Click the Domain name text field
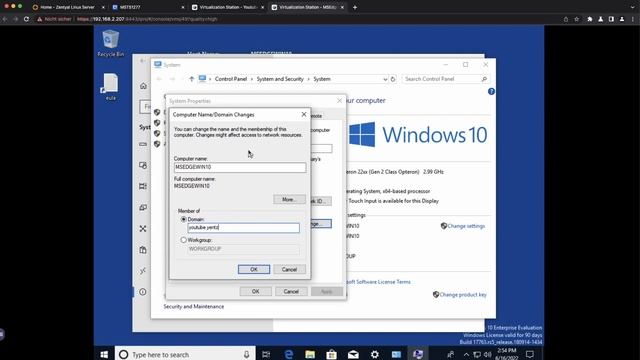Viewport: 640px width, 360px height. pos(243,228)
